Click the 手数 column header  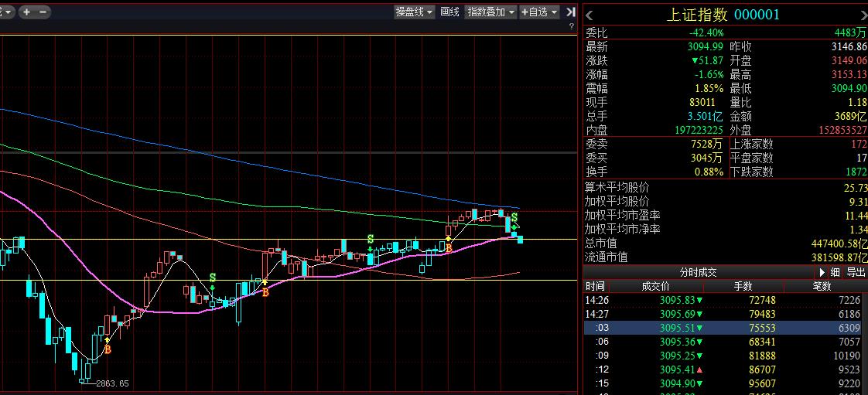tap(742, 286)
